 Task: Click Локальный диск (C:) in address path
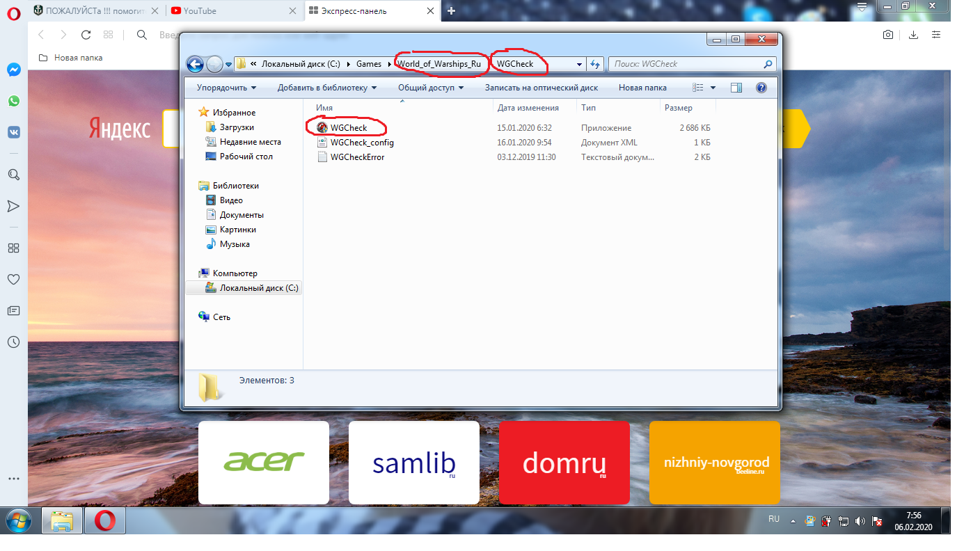click(x=301, y=64)
